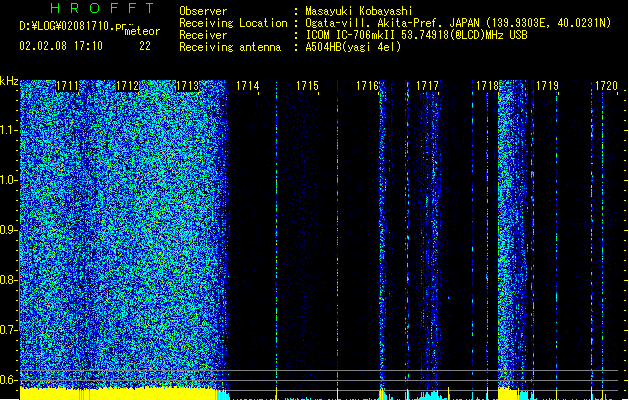The image size is (629, 400).
Task: Click the HROFFT title text
Action: pyautogui.click(x=102, y=8)
